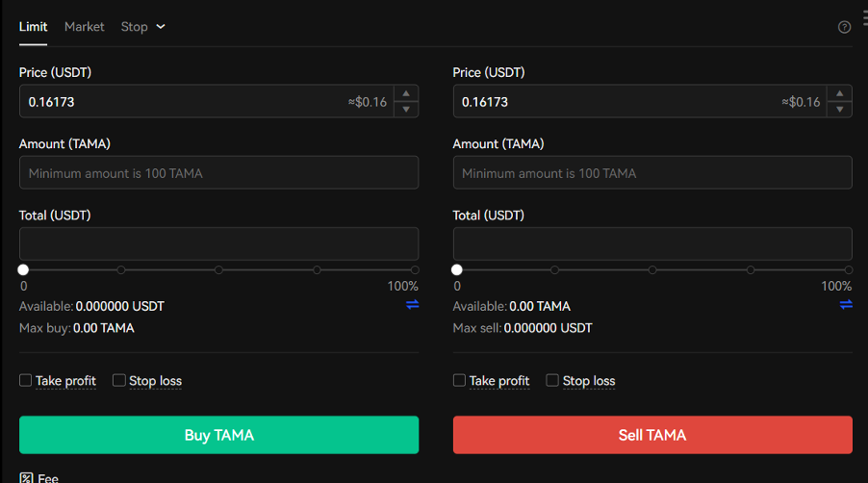Open the Fee link
The image size is (868, 483).
[48, 478]
